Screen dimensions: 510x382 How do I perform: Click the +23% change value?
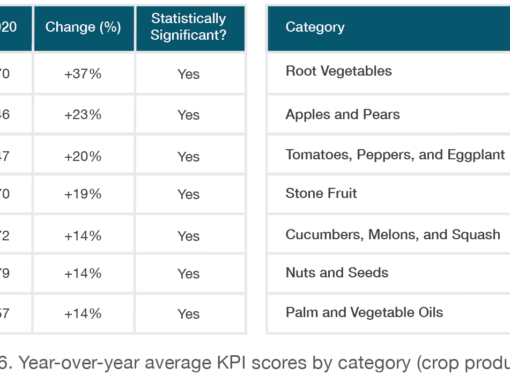coord(83,115)
